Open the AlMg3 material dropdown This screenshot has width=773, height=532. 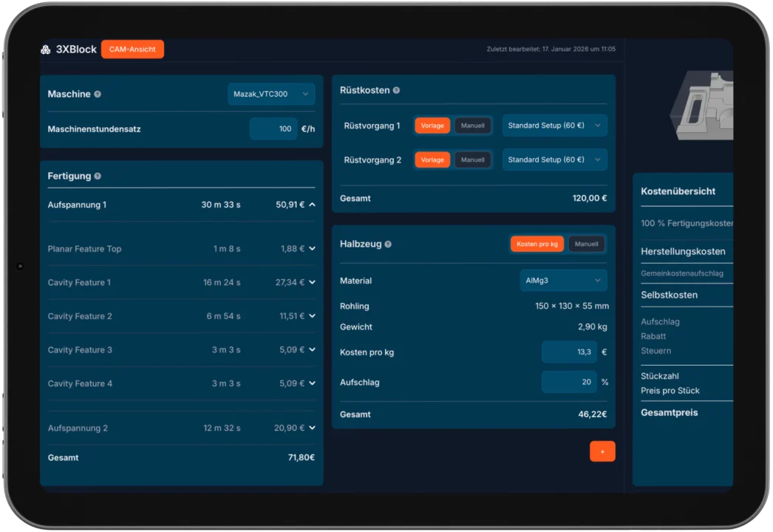click(563, 281)
